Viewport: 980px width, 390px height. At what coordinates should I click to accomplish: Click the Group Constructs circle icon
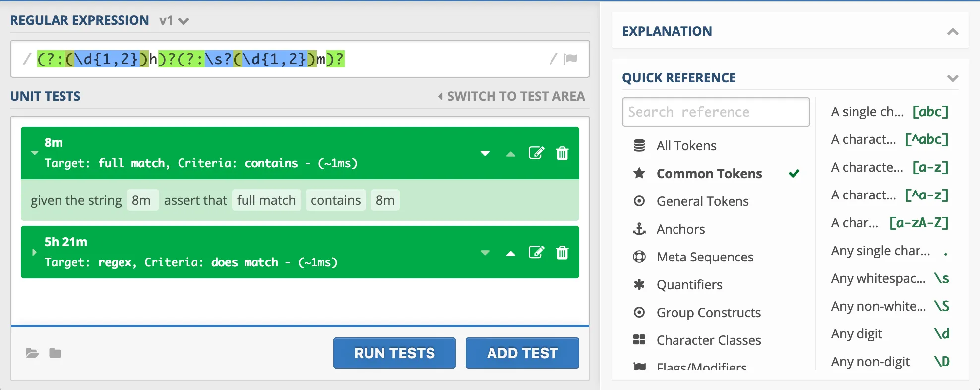(639, 312)
